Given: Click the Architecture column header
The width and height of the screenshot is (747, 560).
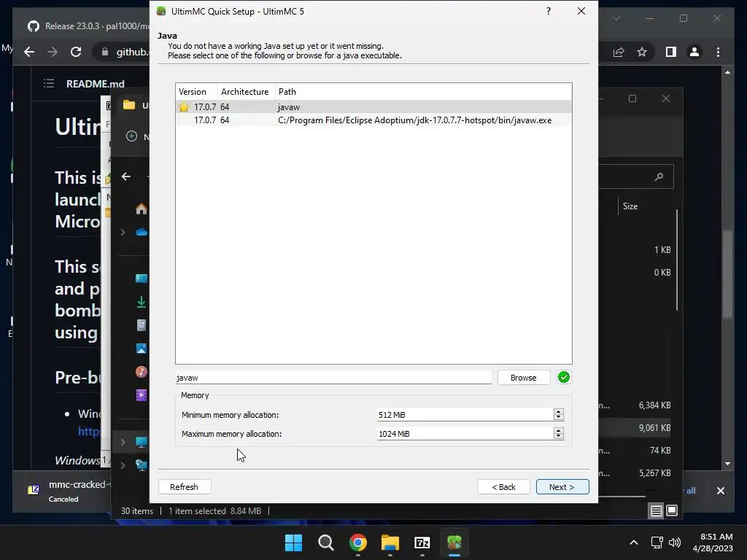Looking at the screenshot, I should 245,91.
